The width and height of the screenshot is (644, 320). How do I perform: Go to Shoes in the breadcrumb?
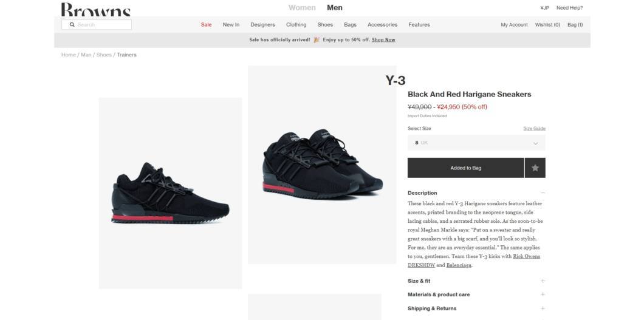coord(104,55)
